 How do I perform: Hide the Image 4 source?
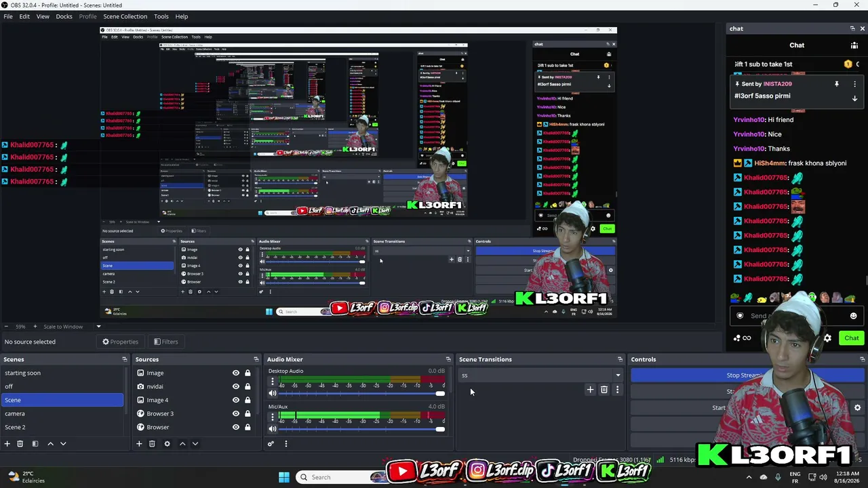(x=236, y=400)
